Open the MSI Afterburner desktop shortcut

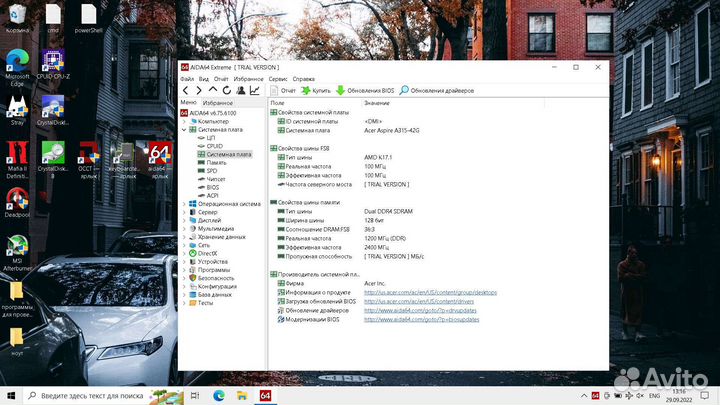(17, 253)
